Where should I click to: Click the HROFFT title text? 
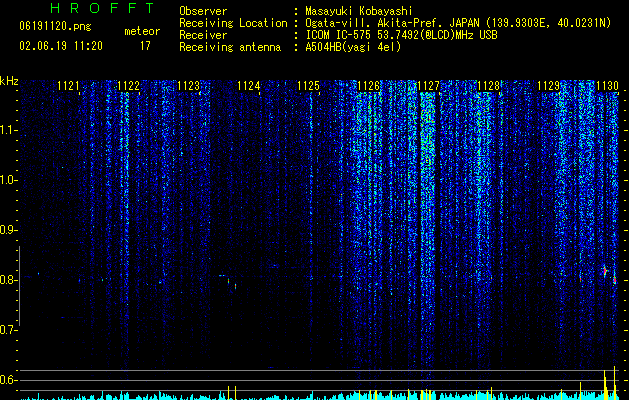[x=102, y=8]
